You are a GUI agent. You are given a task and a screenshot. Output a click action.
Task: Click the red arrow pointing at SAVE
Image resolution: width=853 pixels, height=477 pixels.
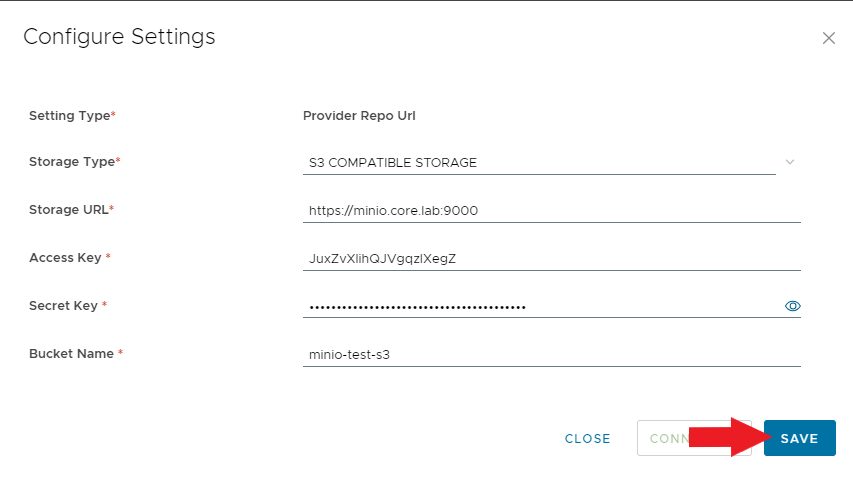click(730, 437)
